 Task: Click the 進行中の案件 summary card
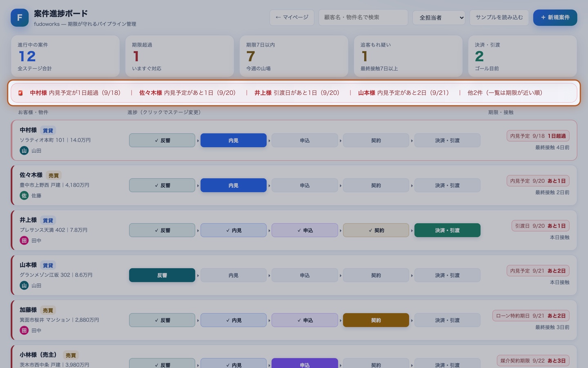[65, 56]
